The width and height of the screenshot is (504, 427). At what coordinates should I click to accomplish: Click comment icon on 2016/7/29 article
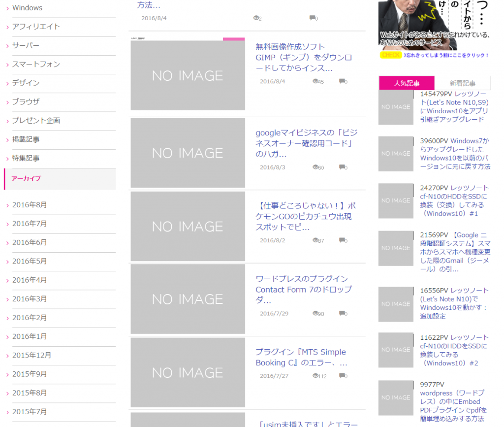click(x=342, y=313)
